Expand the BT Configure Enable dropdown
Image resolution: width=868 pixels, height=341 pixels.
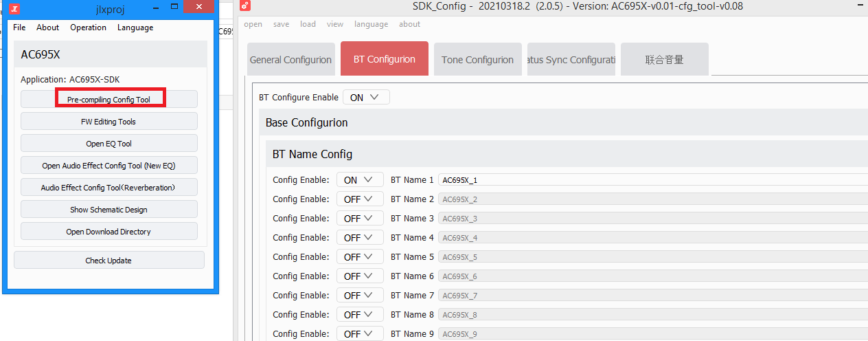366,98
